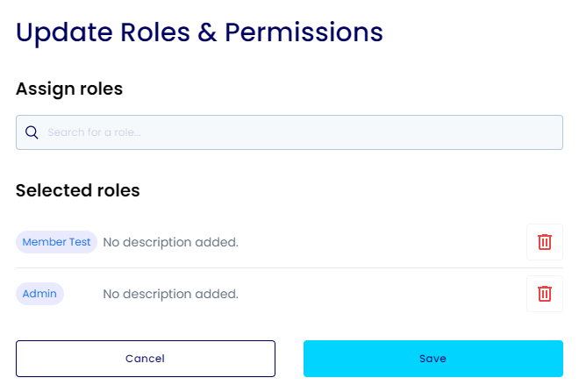Click the "Search for a role..." placeholder text
The height and width of the screenshot is (392, 579).
tap(94, 132)
